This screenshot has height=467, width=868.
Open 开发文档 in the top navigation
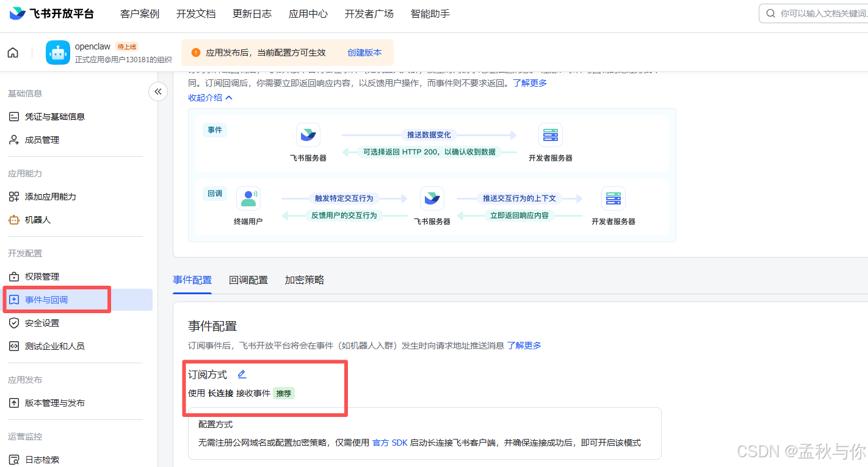click(x=195, y=13)
